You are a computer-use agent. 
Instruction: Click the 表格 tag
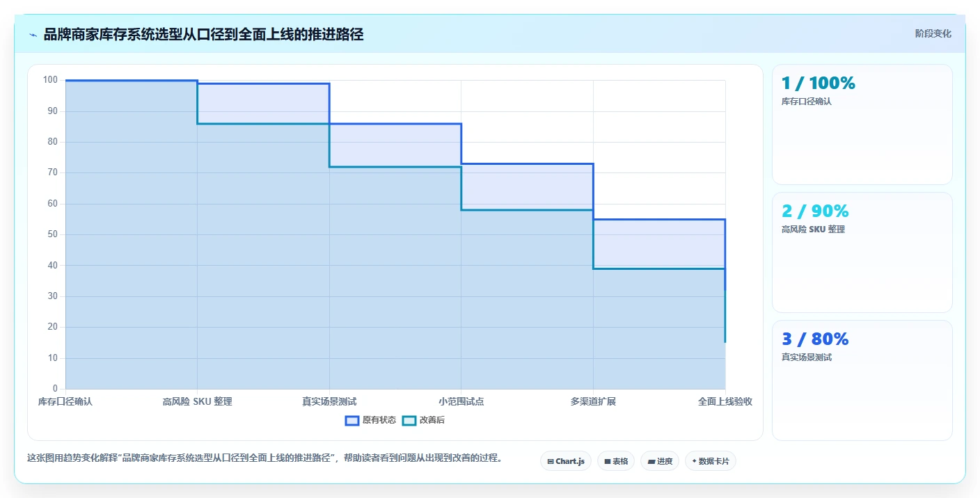[616, 461]
